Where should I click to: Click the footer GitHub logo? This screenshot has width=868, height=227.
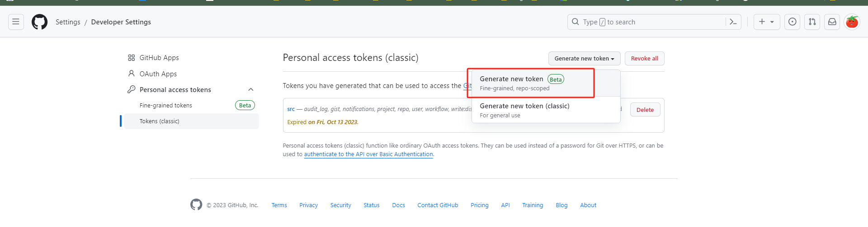tap(196, 205)
